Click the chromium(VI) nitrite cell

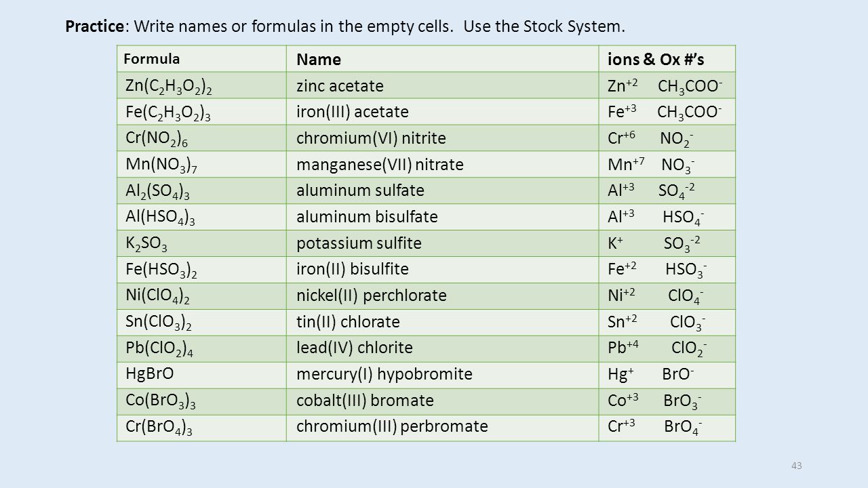[443, 138]
